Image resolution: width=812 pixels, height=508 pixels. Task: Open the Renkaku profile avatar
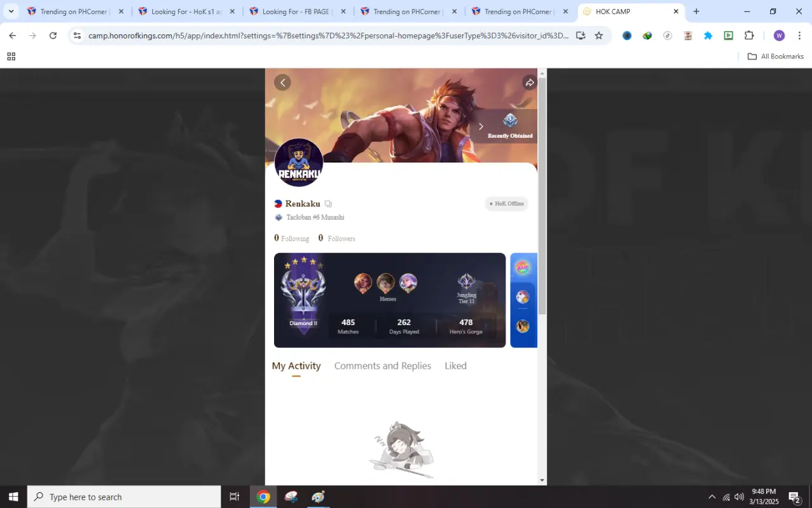pyautogui.click(x=299, y=163)
